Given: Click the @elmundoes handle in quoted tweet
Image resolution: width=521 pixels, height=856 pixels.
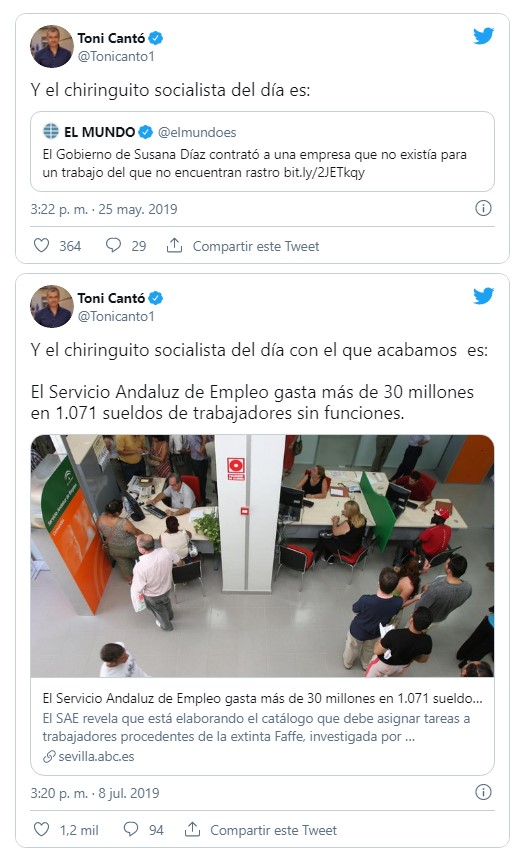Looking at the screenshot, I should [x=197, y=132].
